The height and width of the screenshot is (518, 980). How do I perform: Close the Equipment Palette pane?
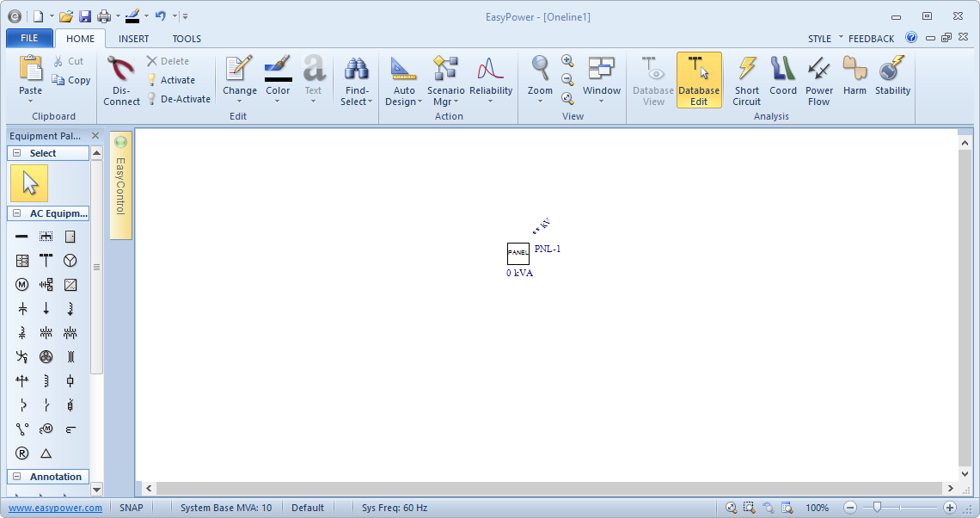point(95,136)
